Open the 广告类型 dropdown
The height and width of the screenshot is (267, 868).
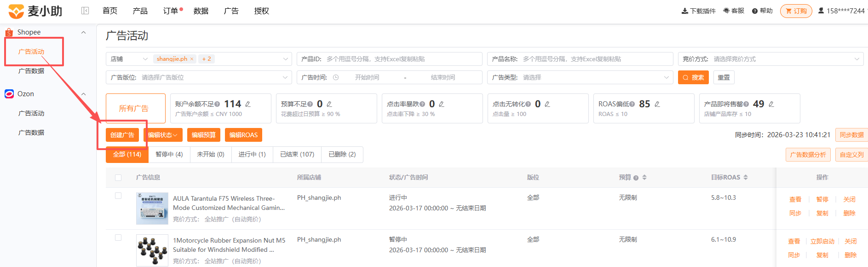point(580,77)
